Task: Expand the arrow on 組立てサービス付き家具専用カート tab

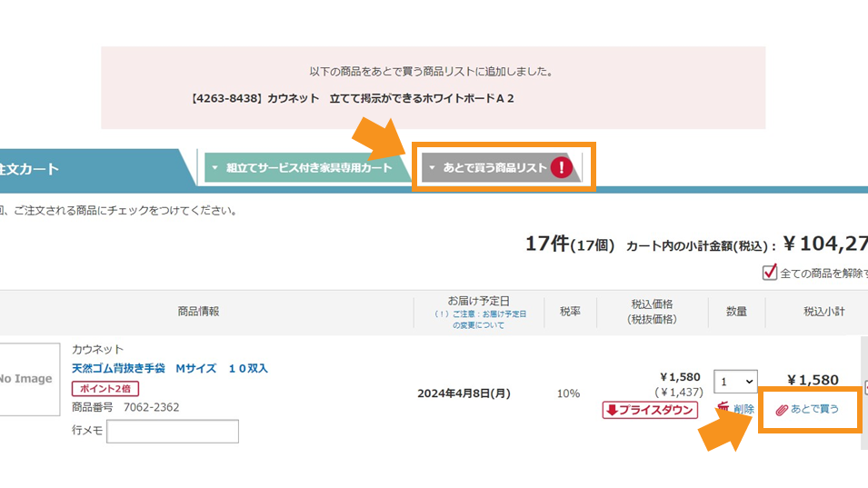Action: (x=215, y=168)
